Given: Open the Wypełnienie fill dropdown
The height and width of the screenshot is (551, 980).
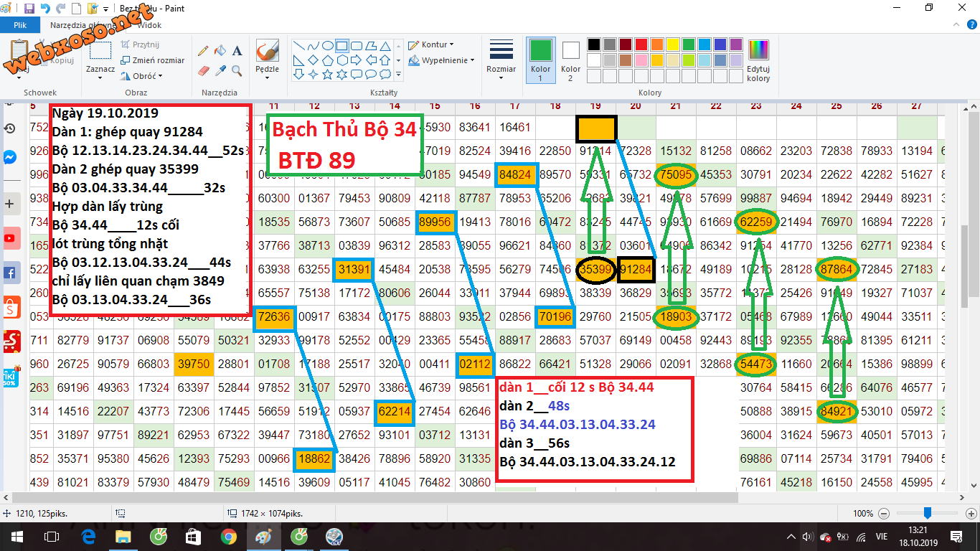Looking at the screenshot, I should pyautogui.click(x=442, y=60).
